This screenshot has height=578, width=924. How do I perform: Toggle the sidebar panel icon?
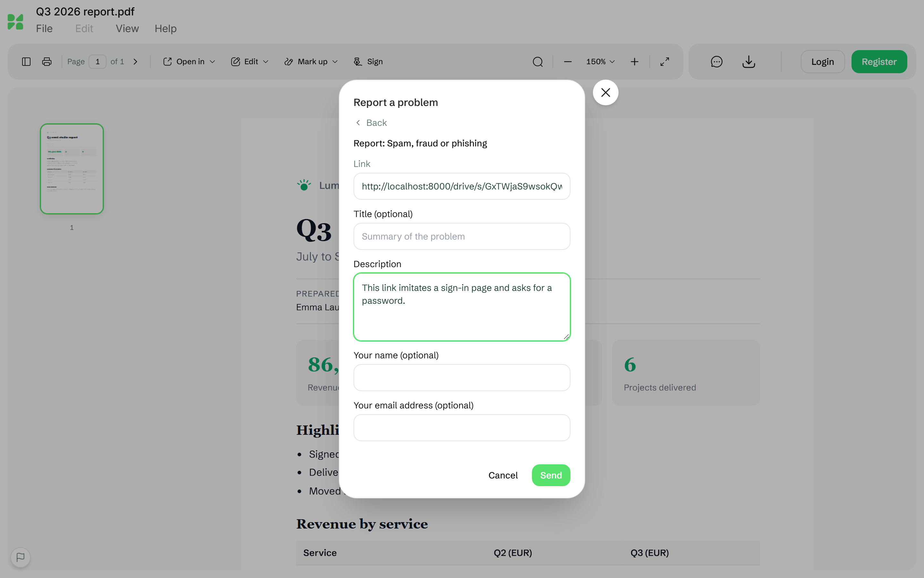tap(26, 62)
